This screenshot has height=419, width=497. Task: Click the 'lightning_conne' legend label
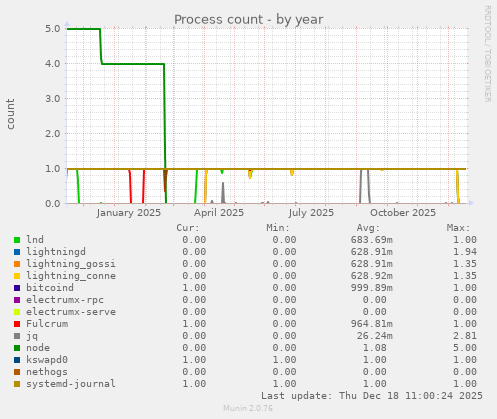[x=71, y=276]
